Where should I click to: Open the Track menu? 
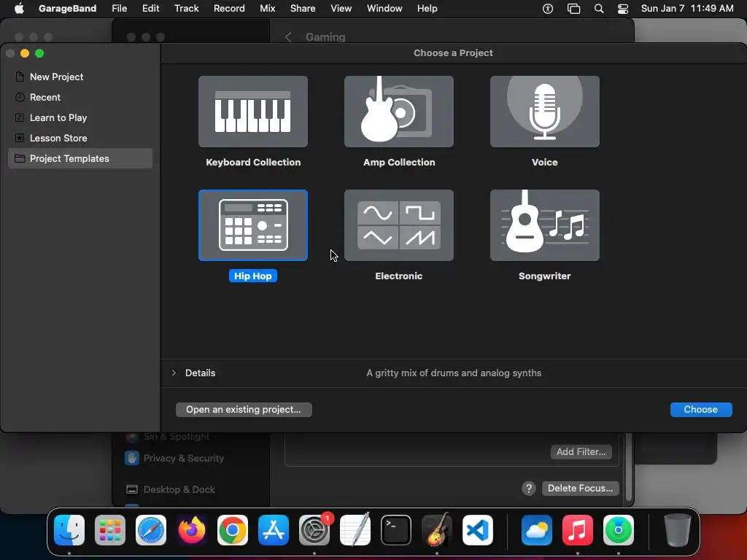pyautogui.click(x=186, y=9)
